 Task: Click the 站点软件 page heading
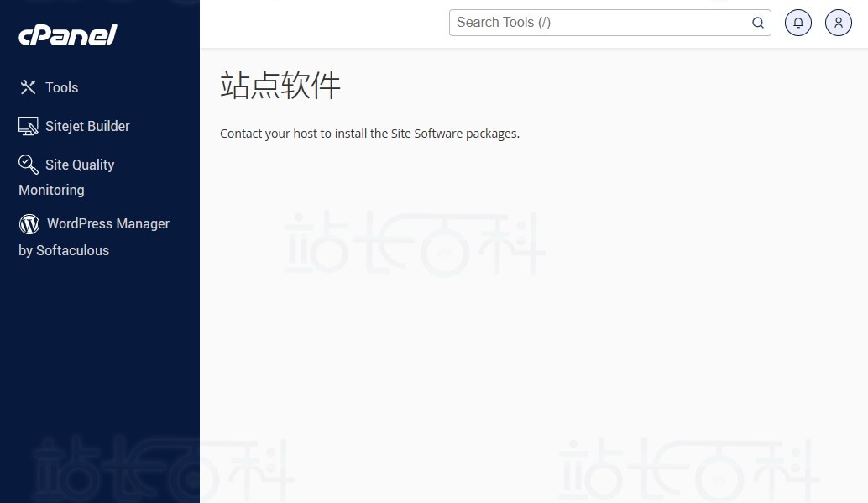pyautogui.click(x=280, y=85)
